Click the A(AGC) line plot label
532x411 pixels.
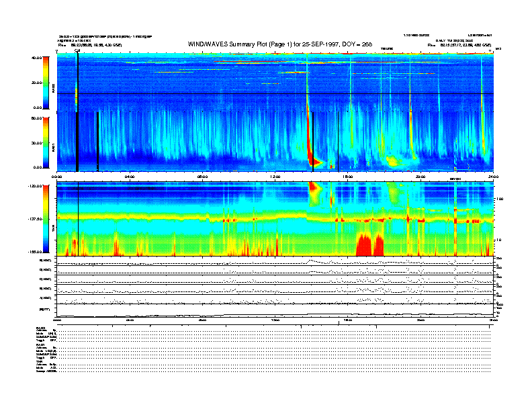pyautogui.click(x=46, y=298)
